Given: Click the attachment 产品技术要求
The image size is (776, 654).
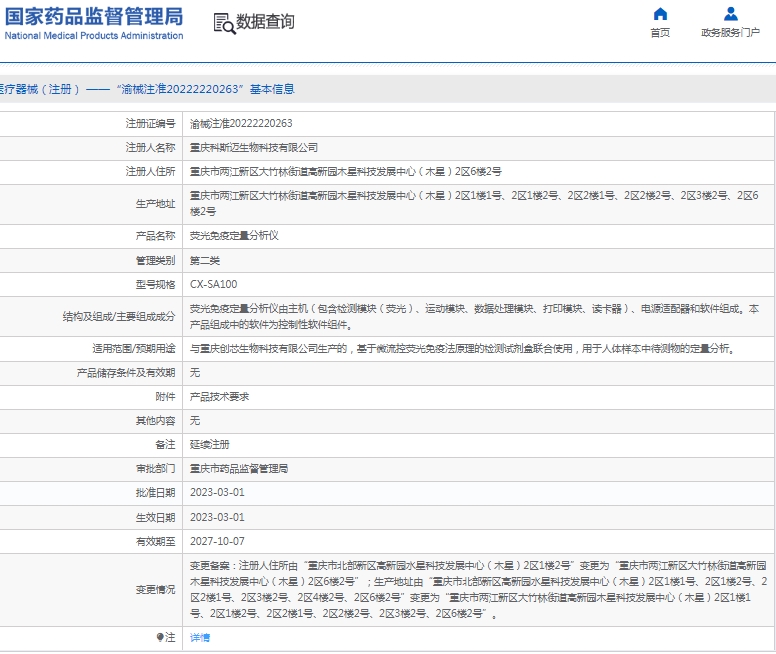Looking at the screenshot, I should [219, 397].
